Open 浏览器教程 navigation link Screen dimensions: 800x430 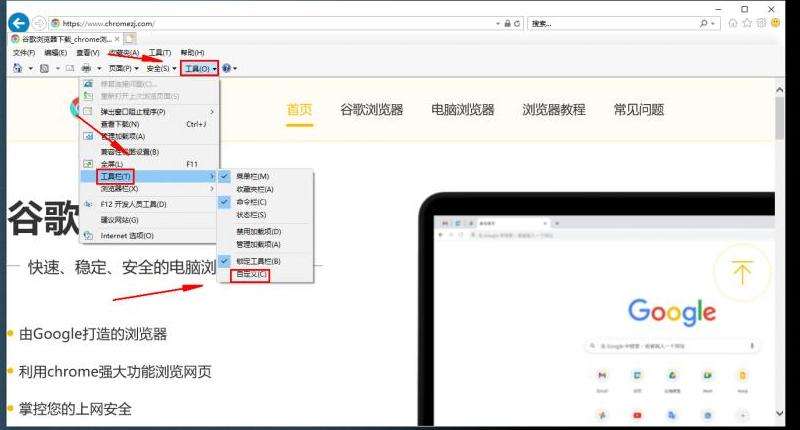pos(554,110)
